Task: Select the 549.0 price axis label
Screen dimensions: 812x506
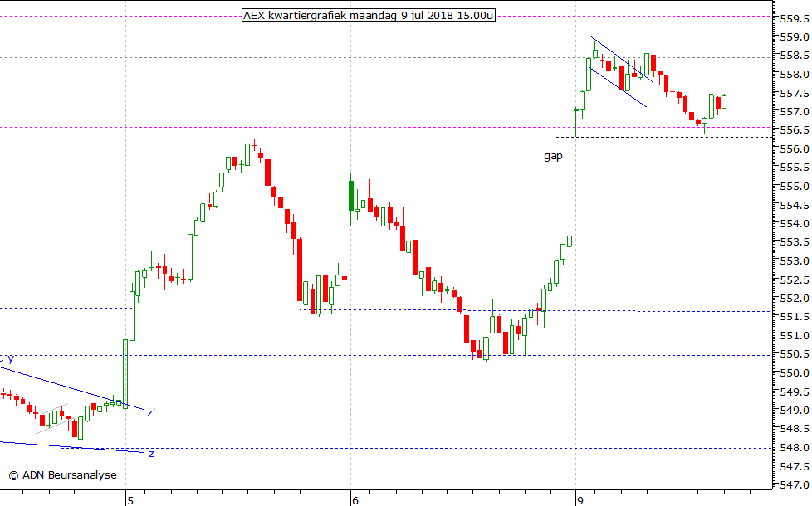Action: click(795, 411)
